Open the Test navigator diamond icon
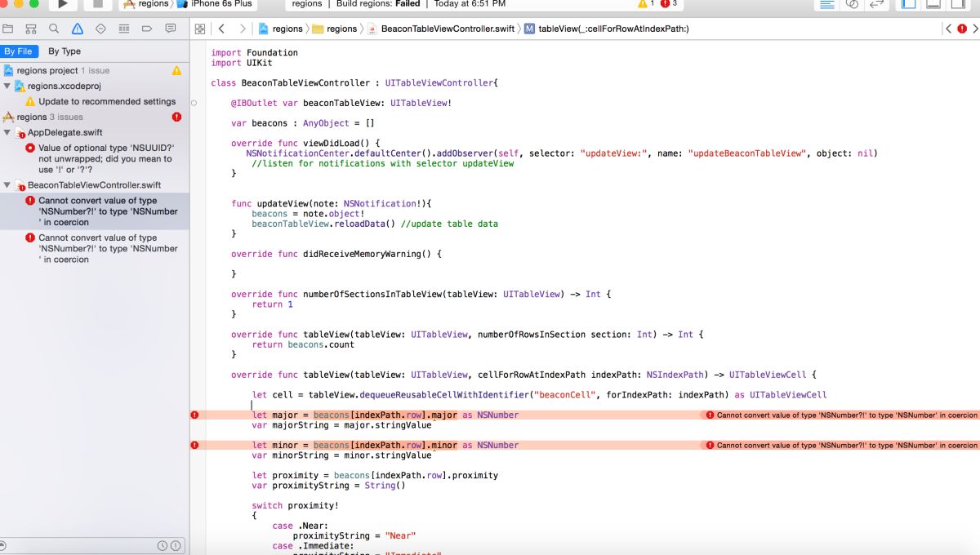The image size is (980, 555). coord(100,29)
